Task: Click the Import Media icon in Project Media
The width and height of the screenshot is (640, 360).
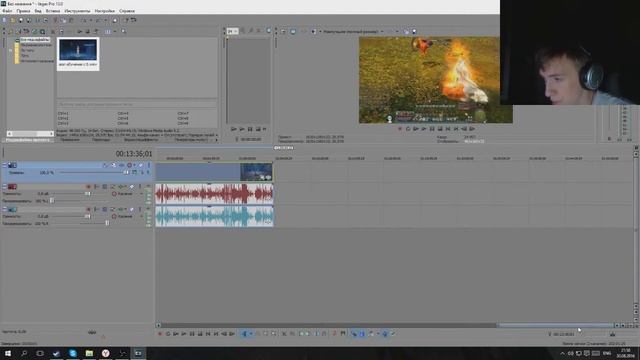Action: [x=11, y=31]
